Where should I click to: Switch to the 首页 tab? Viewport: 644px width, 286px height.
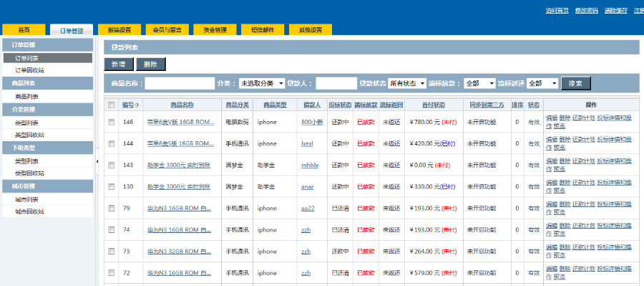pyautogui.click(x=24, y=30)
